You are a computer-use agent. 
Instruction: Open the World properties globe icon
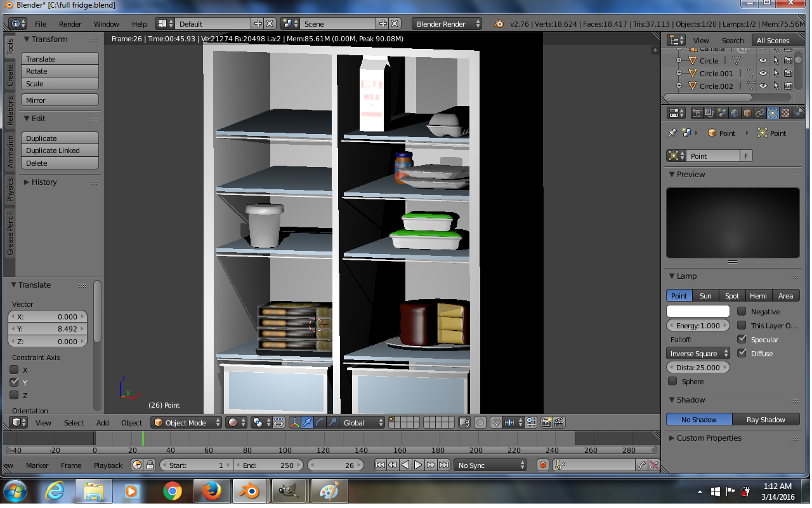735,113
